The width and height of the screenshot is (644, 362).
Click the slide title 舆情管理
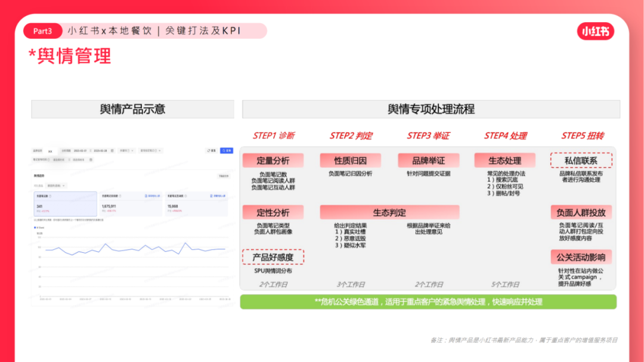click(70, 56)
